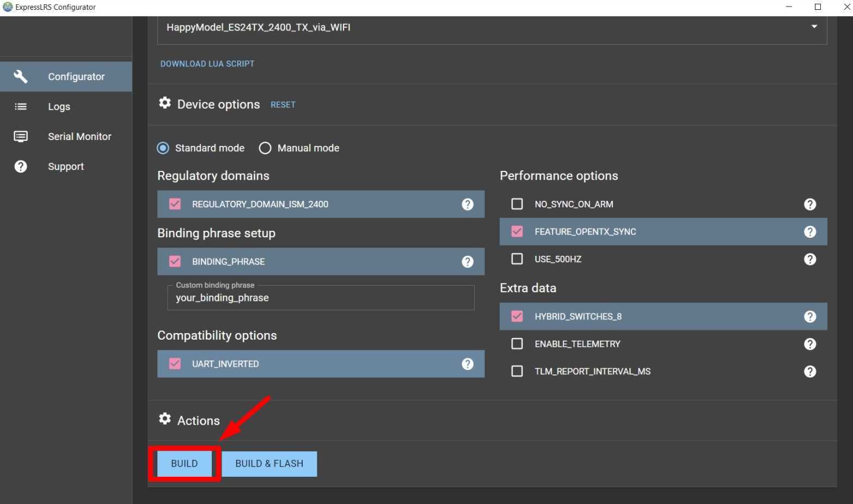Screen dimensions: 853x504
Task: Open help for FEATURE_OPENTX_SYNC
Action: 809,232
